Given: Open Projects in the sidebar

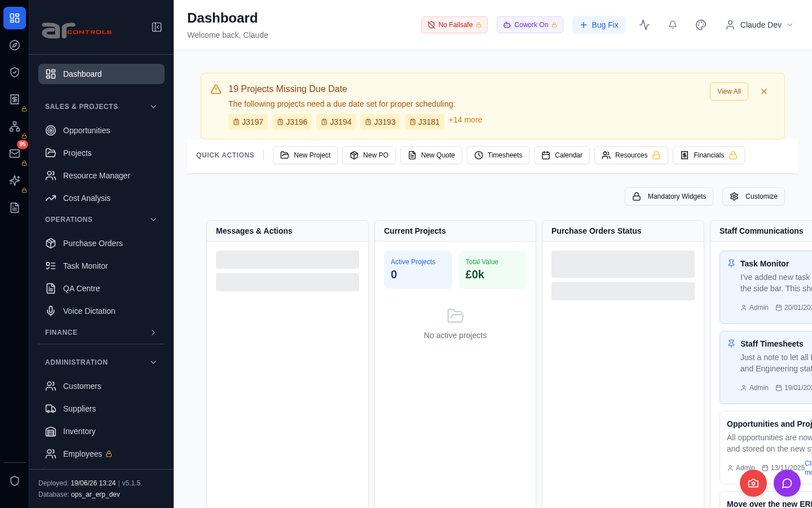Looking at the screenshot, I should [x=101, y=153].
